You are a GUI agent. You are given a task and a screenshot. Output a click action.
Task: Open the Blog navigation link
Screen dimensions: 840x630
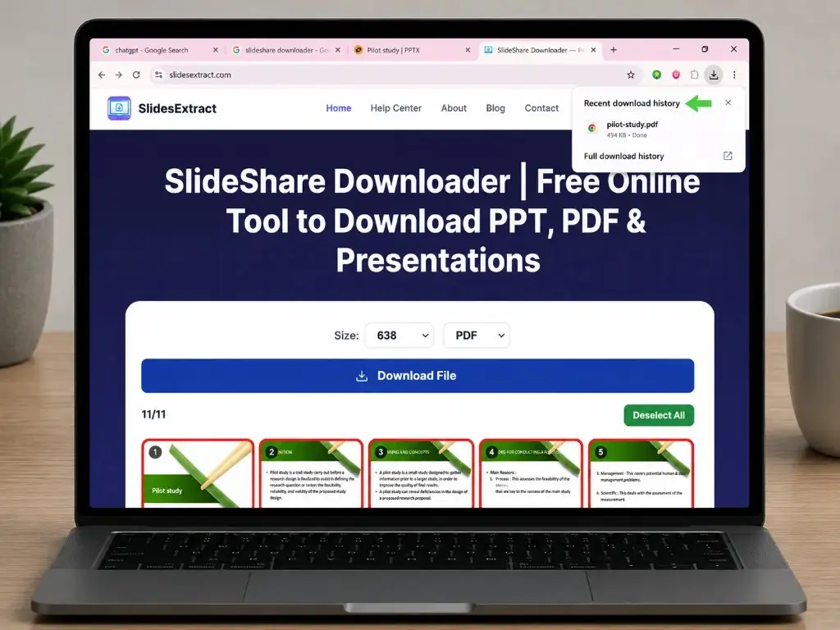(495, 108)
